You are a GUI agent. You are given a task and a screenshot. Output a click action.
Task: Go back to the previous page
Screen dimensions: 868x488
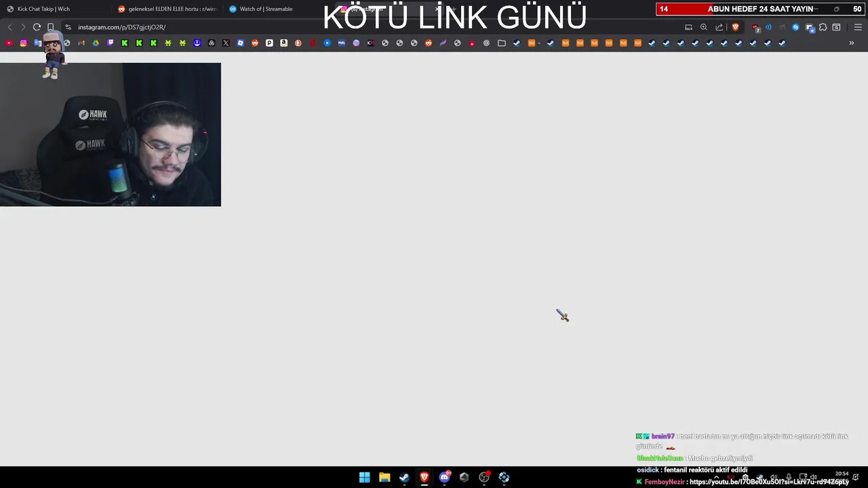pyautogui.click(x=9, y=27)
